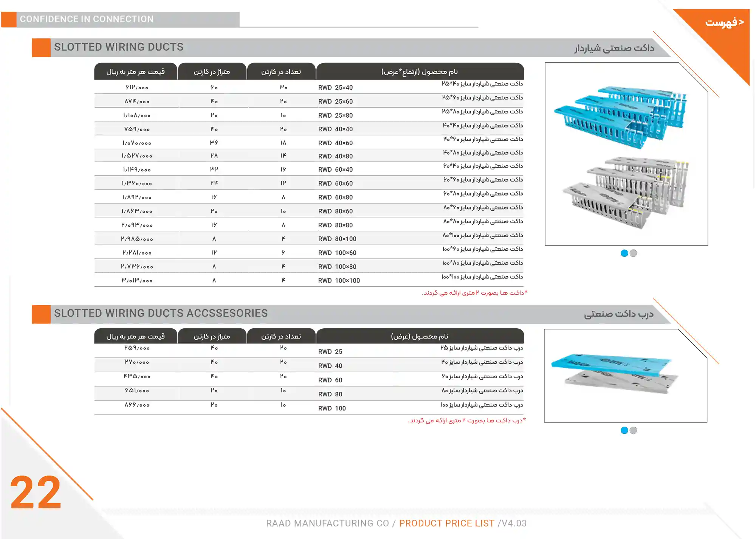This screenshot has height=539, width=756.
Task: Click the page number 22
Action: coord(36,492)
